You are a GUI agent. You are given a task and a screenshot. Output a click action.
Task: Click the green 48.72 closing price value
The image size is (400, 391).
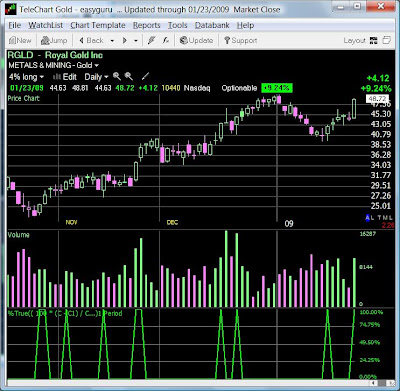pyautogui.click(x=125, y=88)
